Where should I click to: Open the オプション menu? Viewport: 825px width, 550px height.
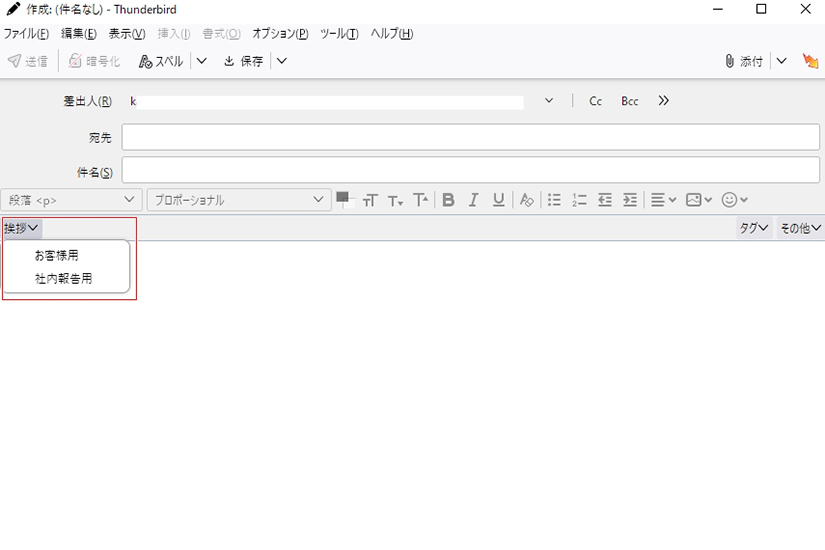click(280, 33)
